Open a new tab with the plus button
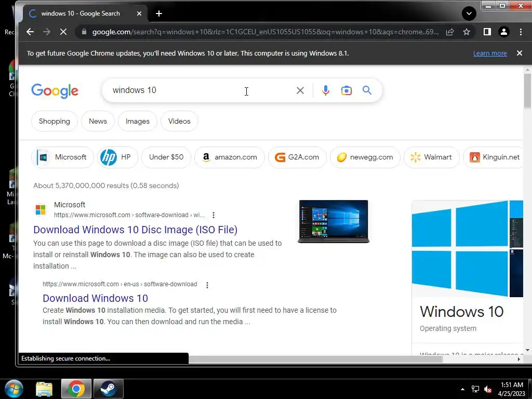 pyautogui.click(x=159, y=14)
